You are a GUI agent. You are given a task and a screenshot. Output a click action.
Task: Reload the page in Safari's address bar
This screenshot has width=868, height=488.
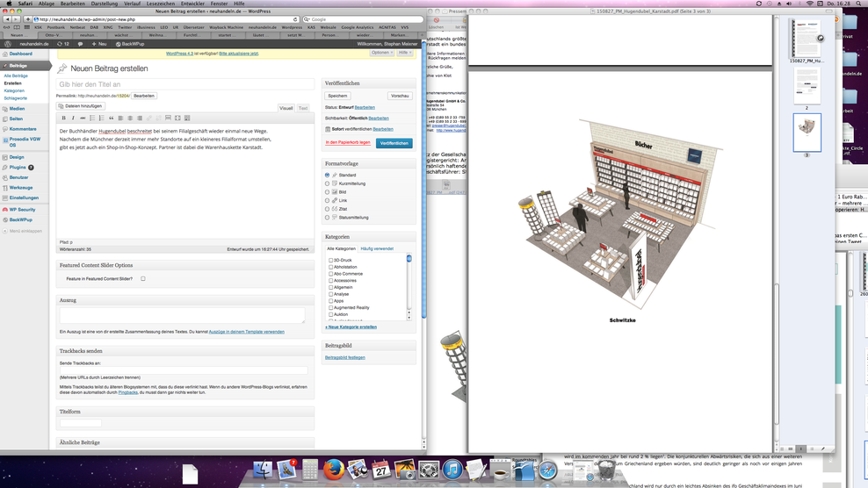pyautogui.click(x=295, y=19)
